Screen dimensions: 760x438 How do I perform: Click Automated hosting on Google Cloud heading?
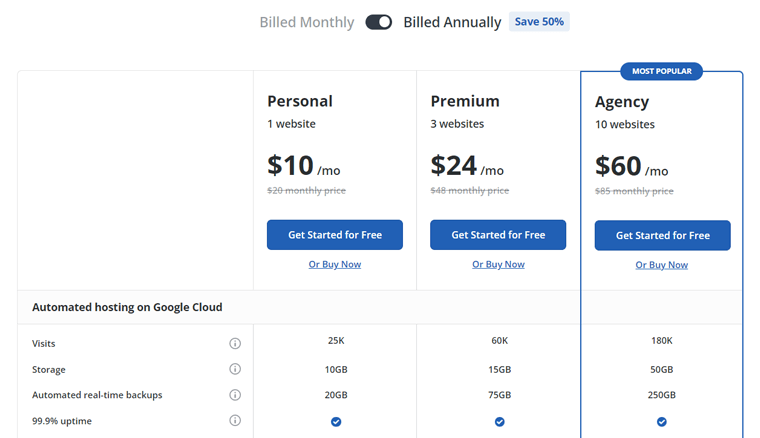[x=127, y=307]
